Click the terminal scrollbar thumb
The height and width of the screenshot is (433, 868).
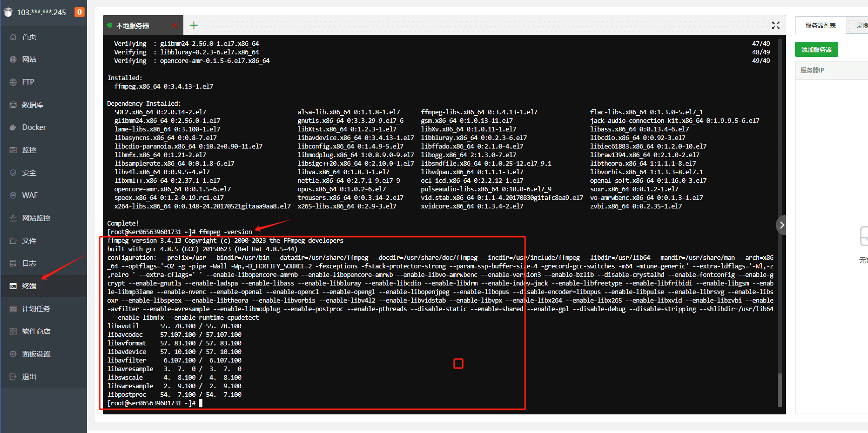point(780,390)
